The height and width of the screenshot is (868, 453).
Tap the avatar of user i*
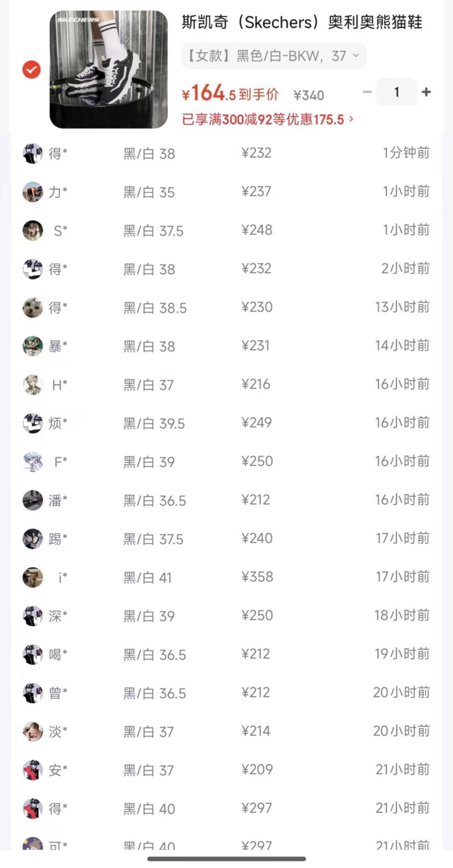33,577
